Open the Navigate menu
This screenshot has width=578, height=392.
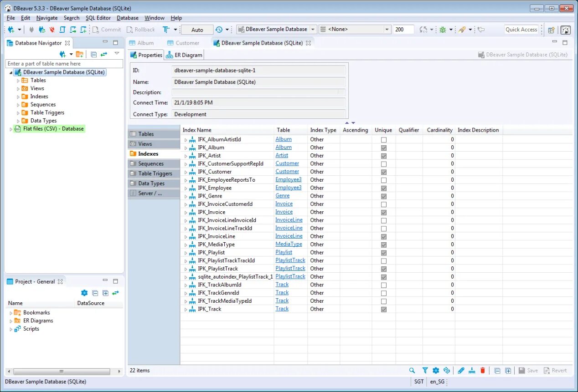click(x=47, y=18)
